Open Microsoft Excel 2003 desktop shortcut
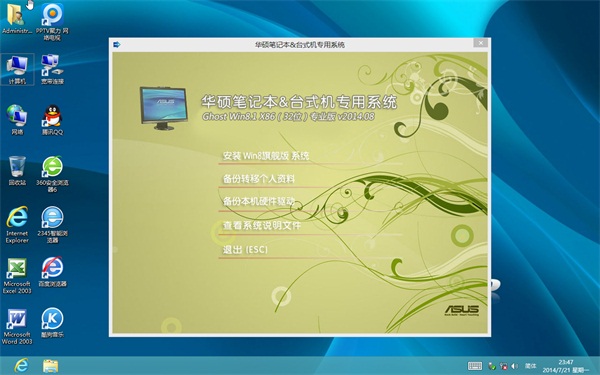This screenshot has width=600, height=375. click(x=17, y=276)
